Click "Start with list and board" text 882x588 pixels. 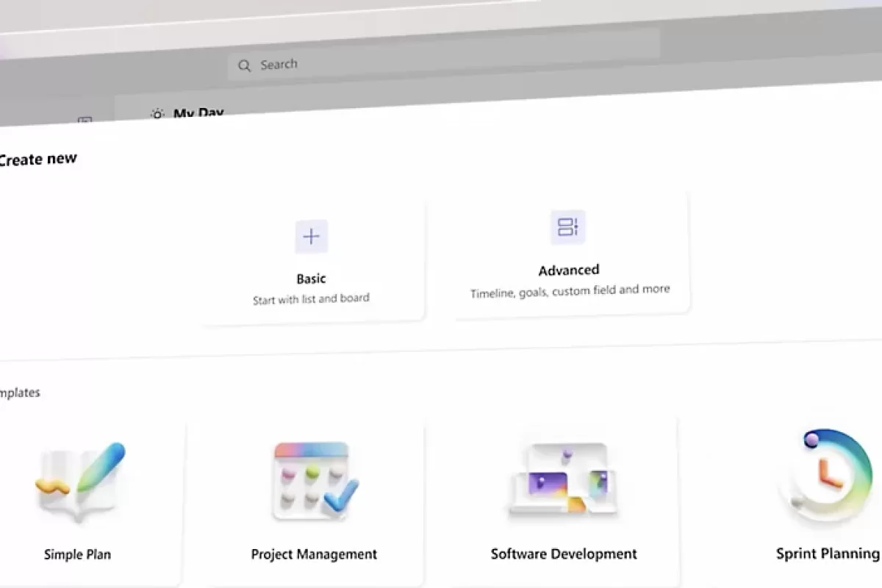pos(311,299)
